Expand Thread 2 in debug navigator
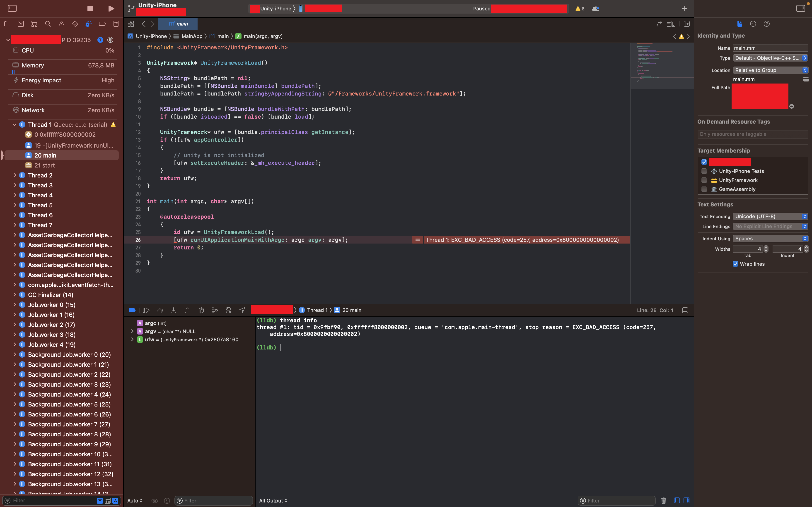 tap(14, 175)
